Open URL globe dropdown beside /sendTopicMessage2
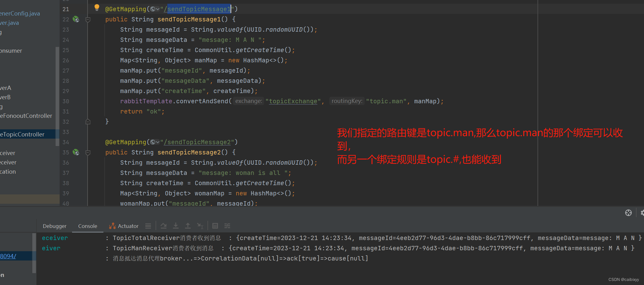 [155, 142]
